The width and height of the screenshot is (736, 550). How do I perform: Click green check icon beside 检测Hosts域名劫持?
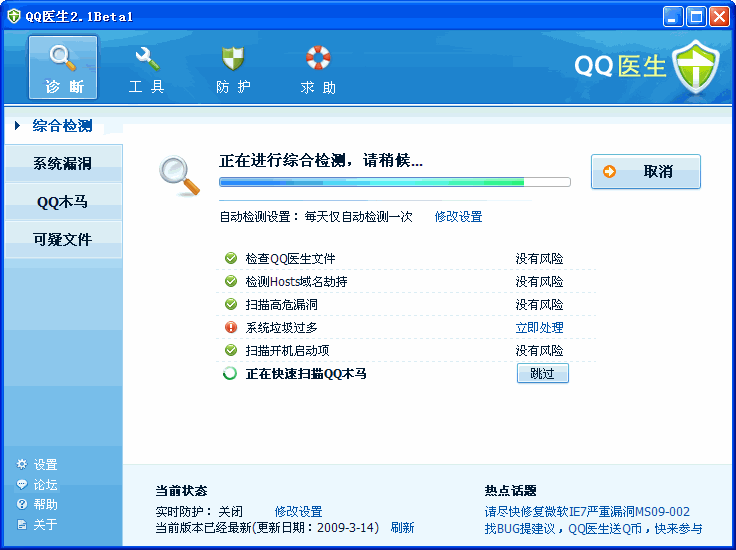pyautogui.click(x=231, y=281)
